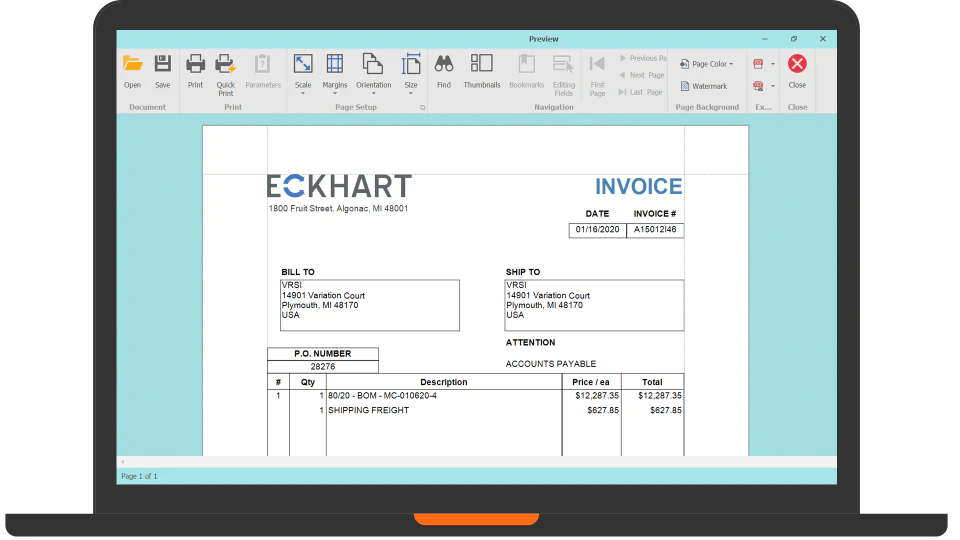Click 'ACCOUNTS PAYABLE' attention text
The image size is (960, 540).
[550, 364]
